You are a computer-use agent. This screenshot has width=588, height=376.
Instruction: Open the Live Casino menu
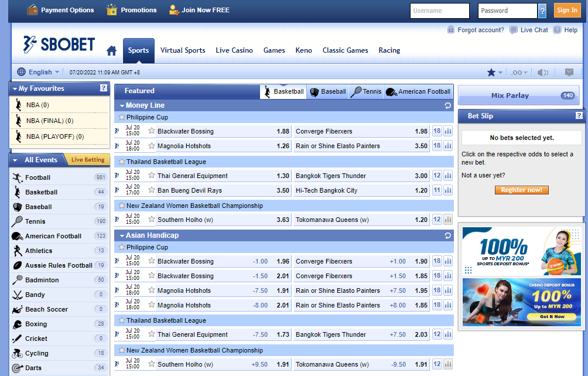tap(234, 50)
